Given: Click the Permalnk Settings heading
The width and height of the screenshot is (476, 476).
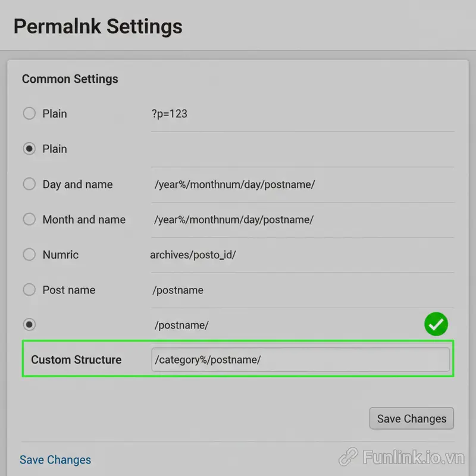Looking at the screenshot, I should click(97, 26).
